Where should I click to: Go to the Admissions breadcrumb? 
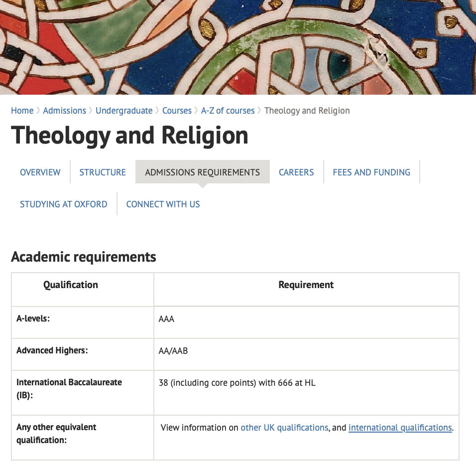click(64, 111)
